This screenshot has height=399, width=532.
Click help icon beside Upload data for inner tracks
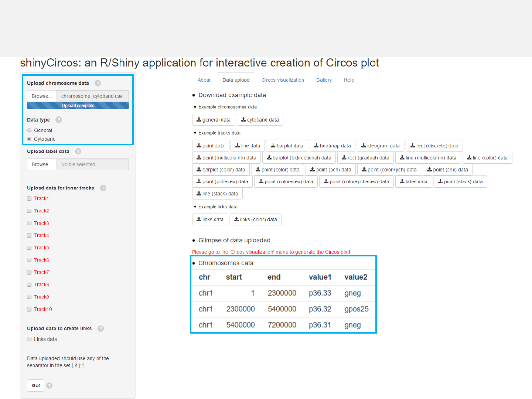click(x=103, y=188)
